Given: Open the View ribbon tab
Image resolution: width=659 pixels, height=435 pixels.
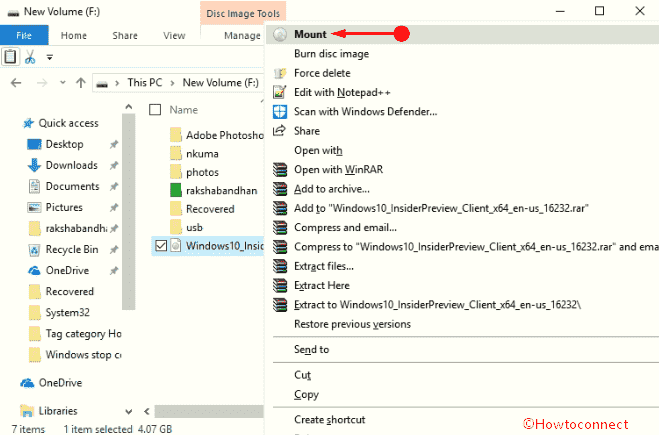Looking at the screenshot, I should (x=174, y=35).
